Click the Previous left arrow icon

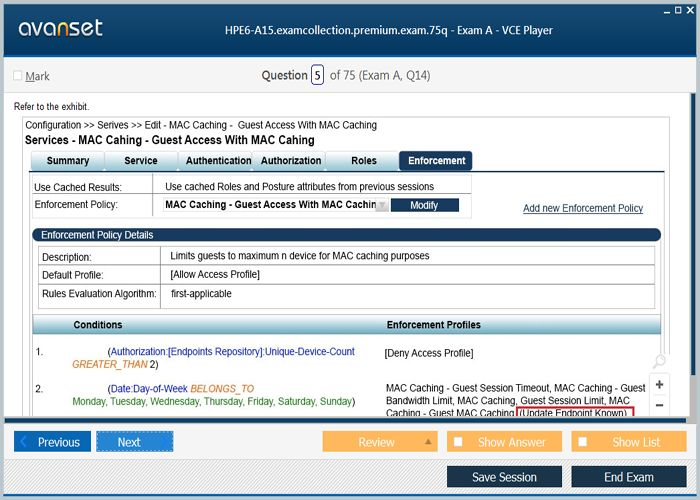[x=25, y=442]
